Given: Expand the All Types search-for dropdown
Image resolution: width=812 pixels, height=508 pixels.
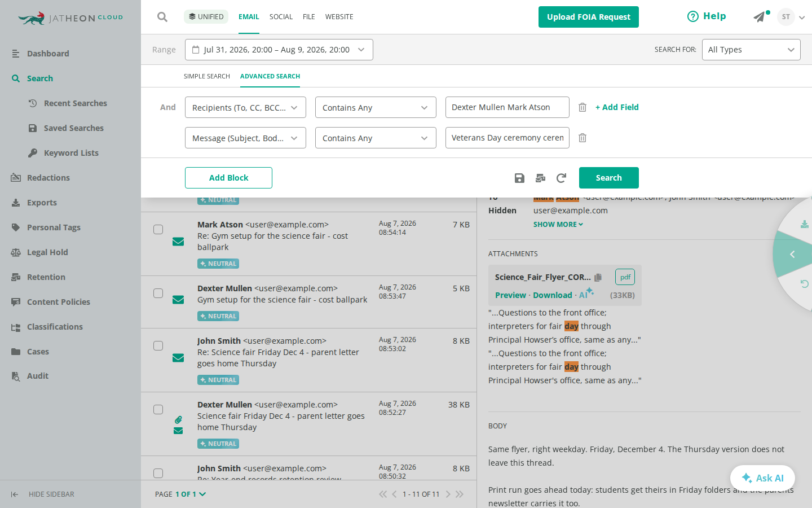Looking at the screenshot, I should 751,50.
